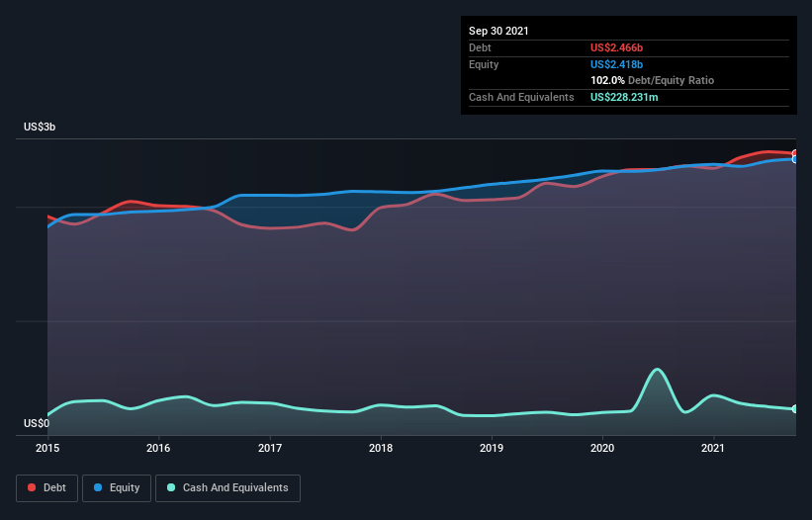Select the 2016 x-axis label
Screen dimensions: 812x520
[x=158, y=448]
